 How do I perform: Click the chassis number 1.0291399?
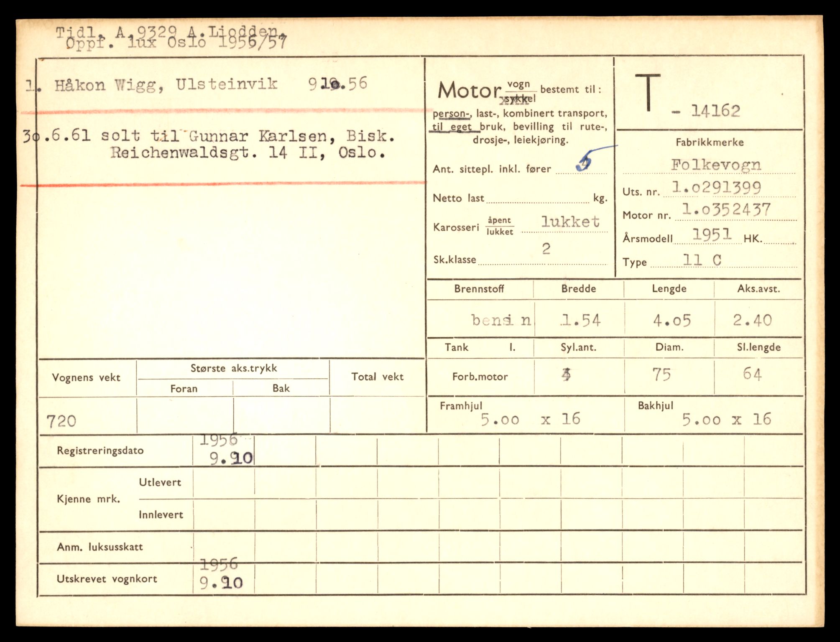pos(716,188)
